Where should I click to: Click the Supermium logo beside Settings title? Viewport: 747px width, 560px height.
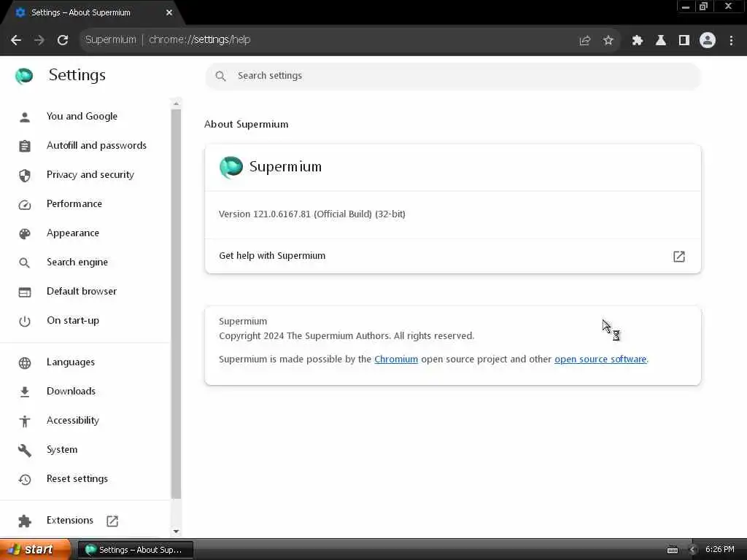24,76
